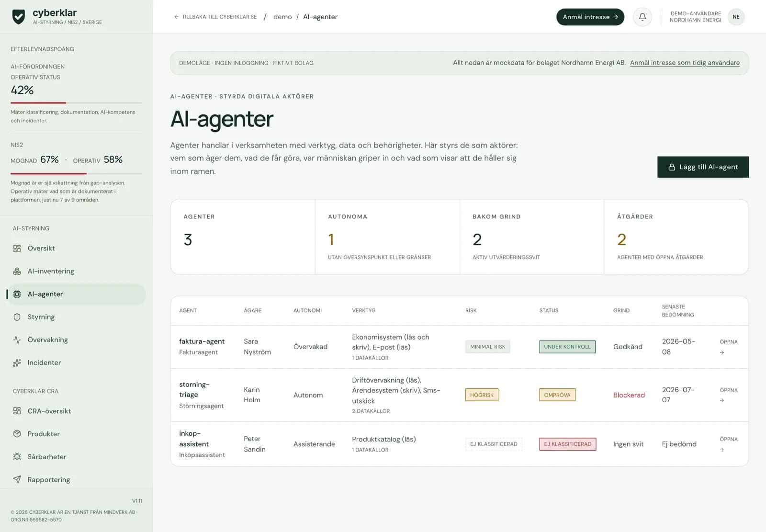Click the Ompröva status badge

point(557,395)
